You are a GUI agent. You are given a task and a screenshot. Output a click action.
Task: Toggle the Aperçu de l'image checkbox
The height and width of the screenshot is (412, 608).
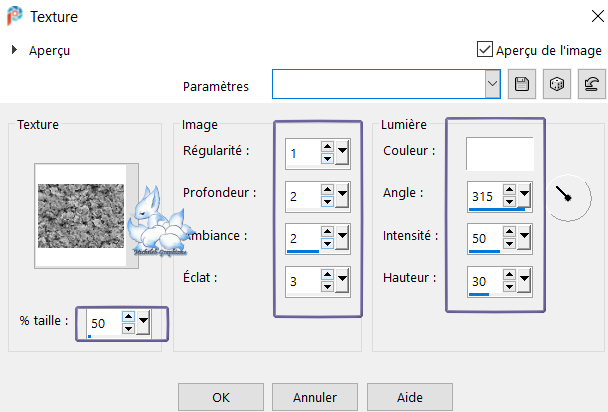[484, 50]
